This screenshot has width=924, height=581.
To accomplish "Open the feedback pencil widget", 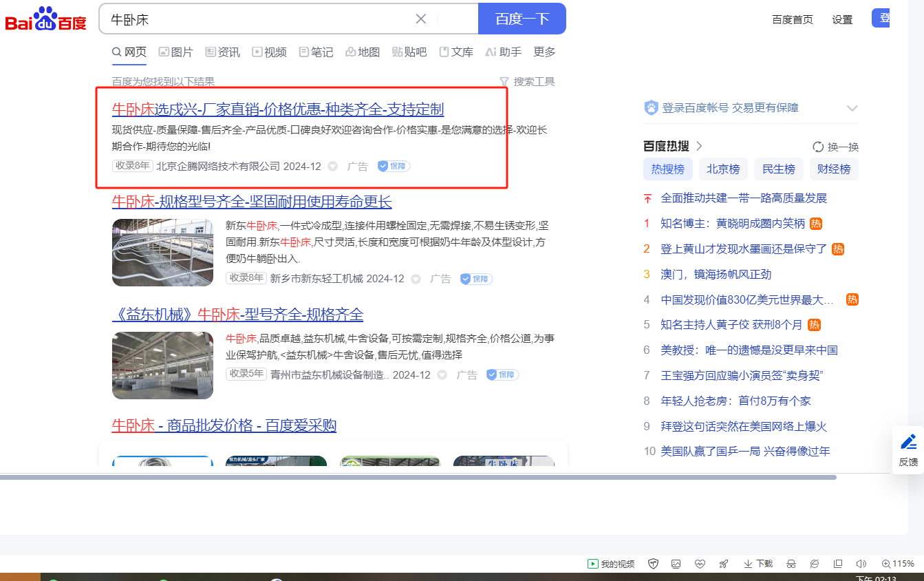I will 908,450.
